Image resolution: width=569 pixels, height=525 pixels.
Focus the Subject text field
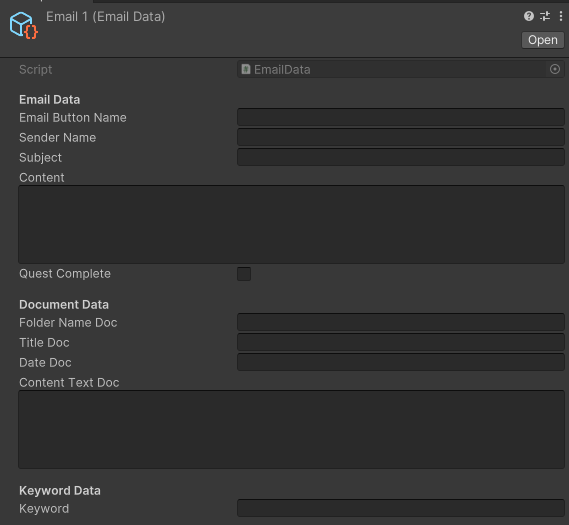401,157
